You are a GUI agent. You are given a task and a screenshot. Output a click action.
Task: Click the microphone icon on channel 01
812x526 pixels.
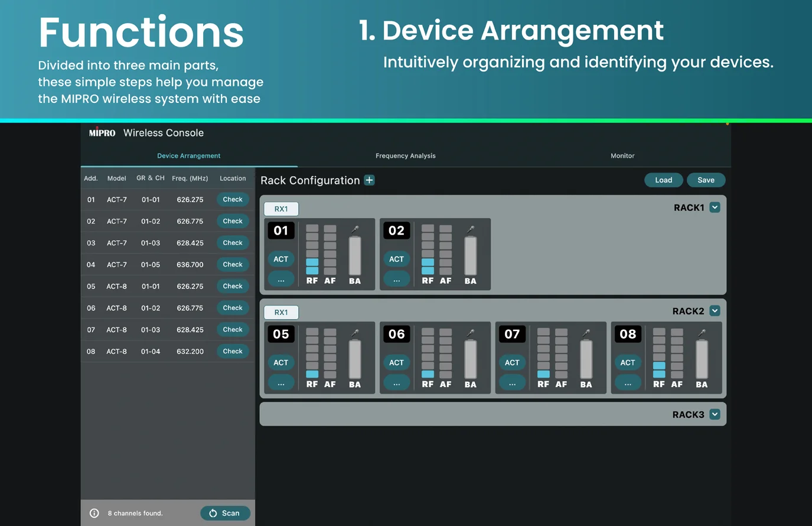pos(355,229)
